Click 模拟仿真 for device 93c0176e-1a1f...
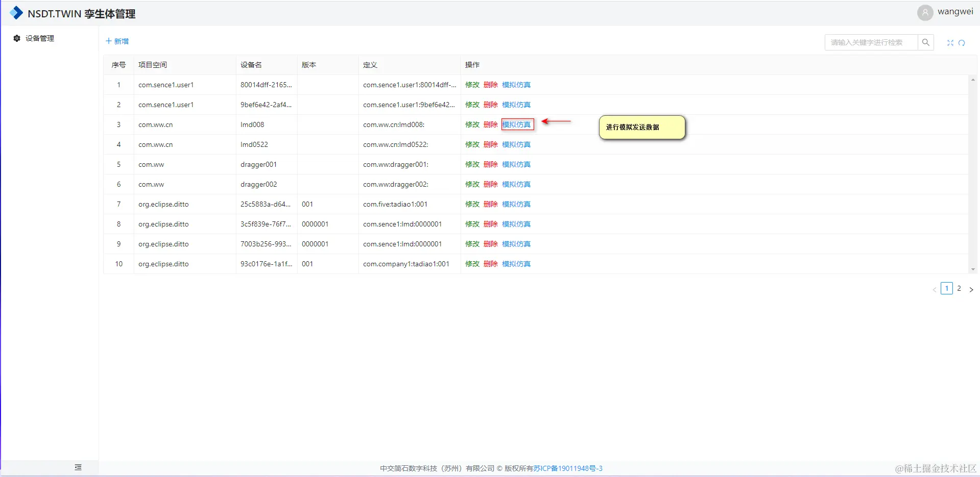Viewport: 980px width, 477px height. click(x=516, y=264)
